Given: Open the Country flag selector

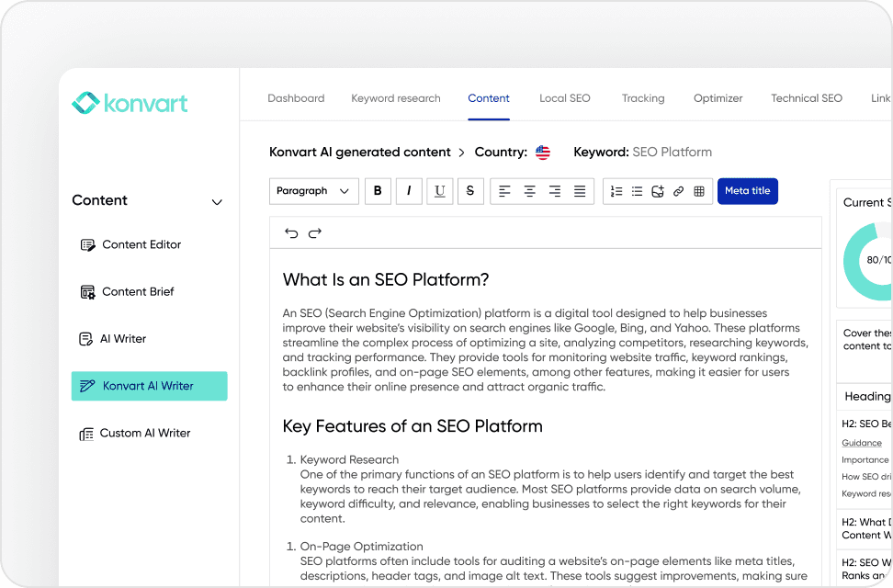Looking at the screenshot, I should coord(543,153).
